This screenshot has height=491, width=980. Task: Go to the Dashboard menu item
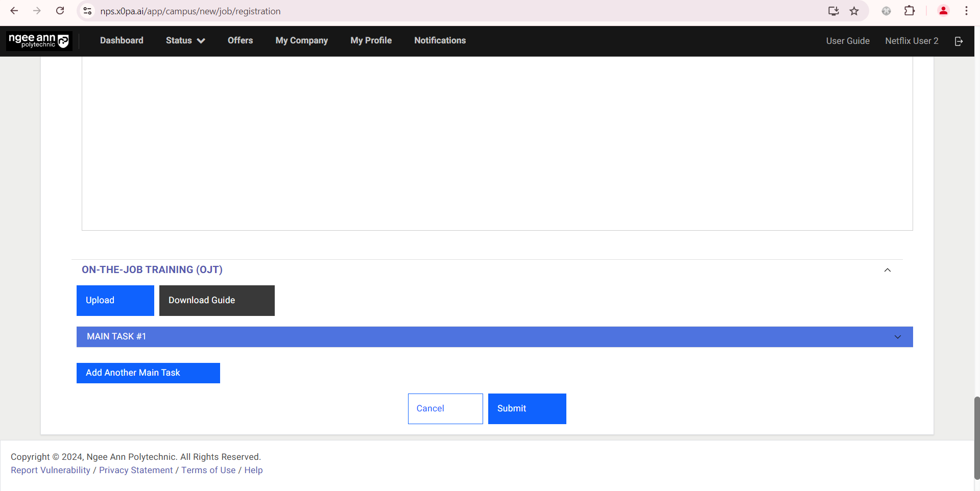click(122, 41)
